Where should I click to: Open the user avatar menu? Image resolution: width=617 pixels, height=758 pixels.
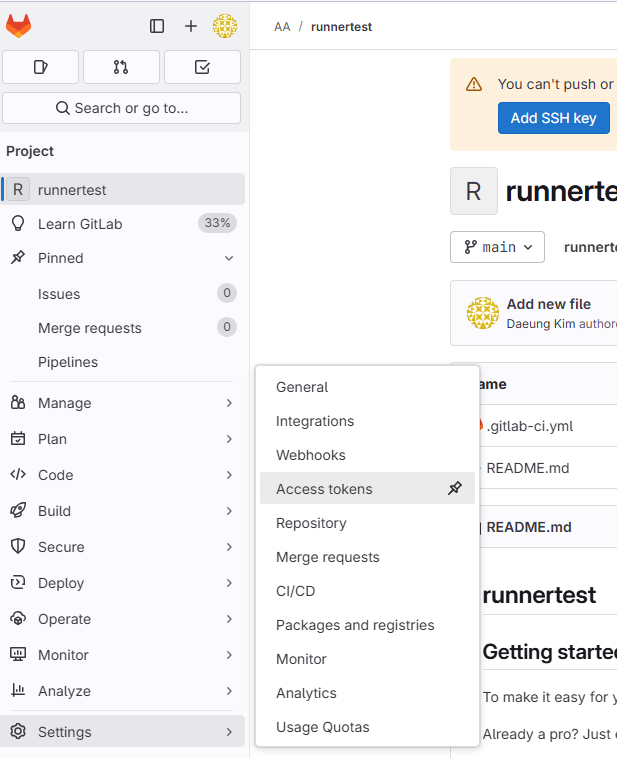click(x=225, y=26)
